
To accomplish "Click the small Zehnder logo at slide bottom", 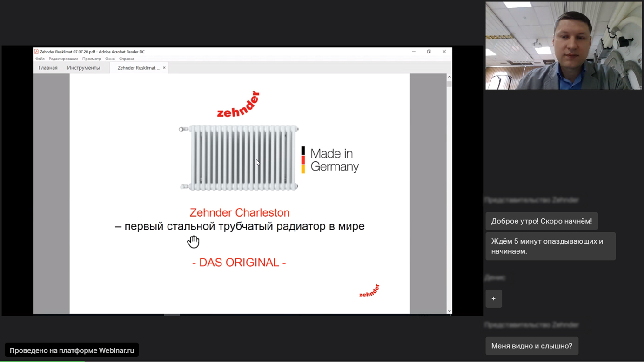I will (x=369, y=291).
